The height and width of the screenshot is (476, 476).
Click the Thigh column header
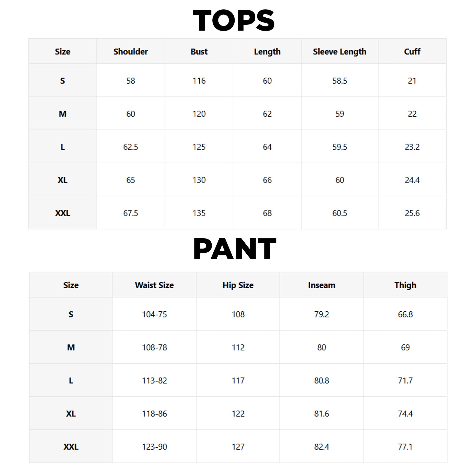pos(405,285)
